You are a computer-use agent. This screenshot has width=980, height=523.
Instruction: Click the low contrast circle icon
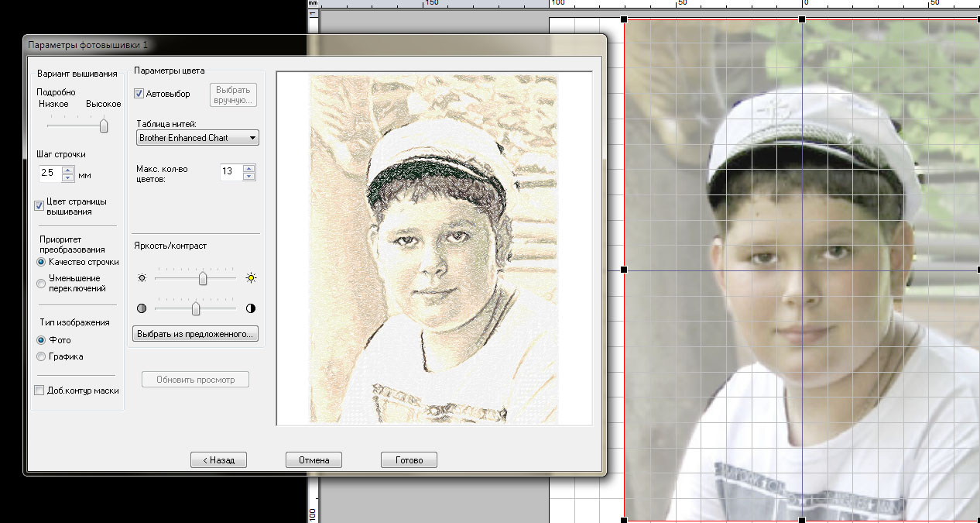click(142, 308)
